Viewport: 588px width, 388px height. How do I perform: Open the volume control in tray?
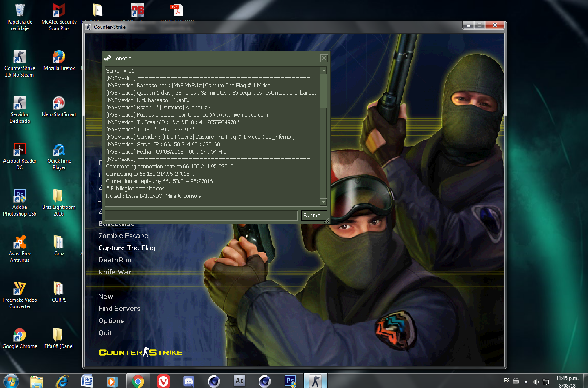(x=536, y=382)
